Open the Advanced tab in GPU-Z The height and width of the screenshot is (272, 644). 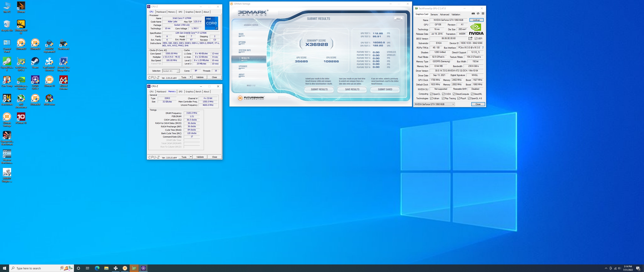(x=445, y=15)
